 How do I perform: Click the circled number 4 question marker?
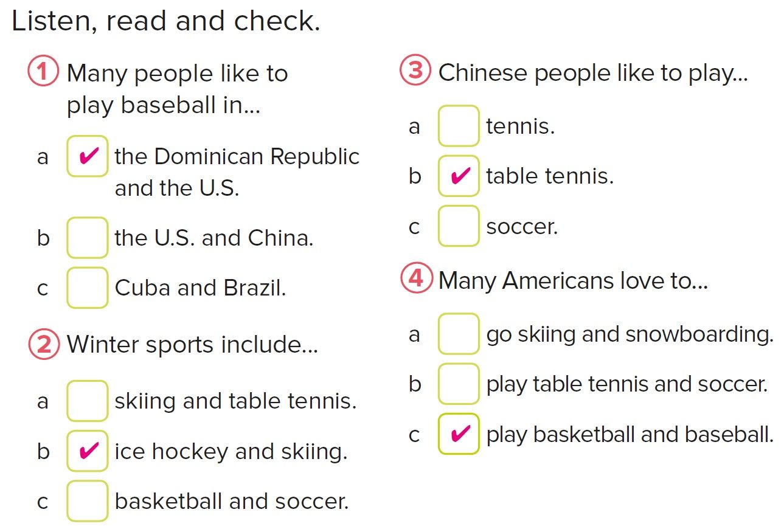point(416,279)
